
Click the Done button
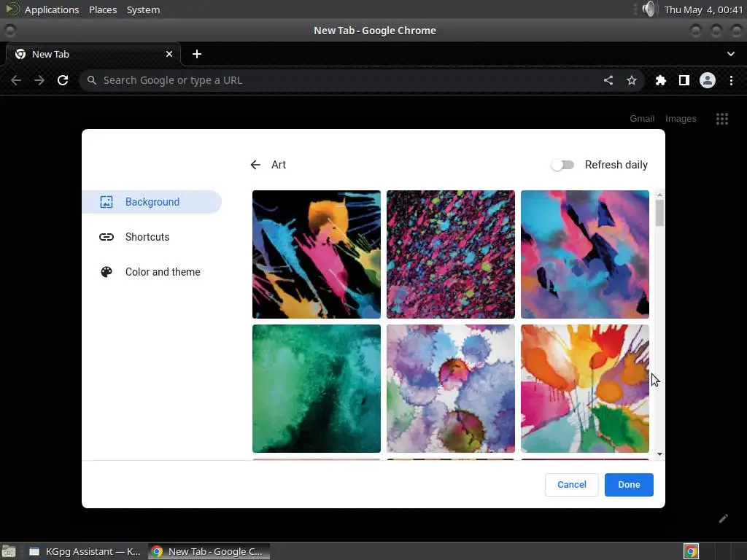[x=629, y=485]
